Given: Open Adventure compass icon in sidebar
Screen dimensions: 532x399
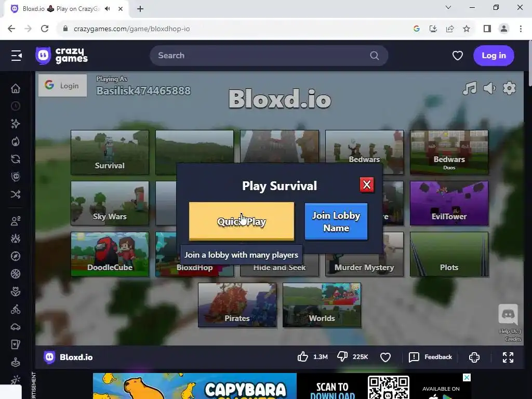Looking at the screenshot, I should tap(16, 257).
